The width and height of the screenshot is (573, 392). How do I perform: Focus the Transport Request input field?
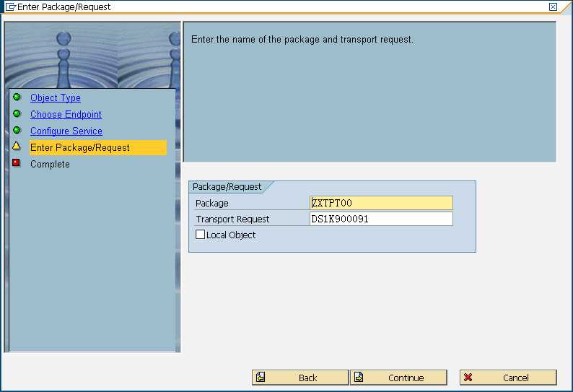tap(381, 219)
